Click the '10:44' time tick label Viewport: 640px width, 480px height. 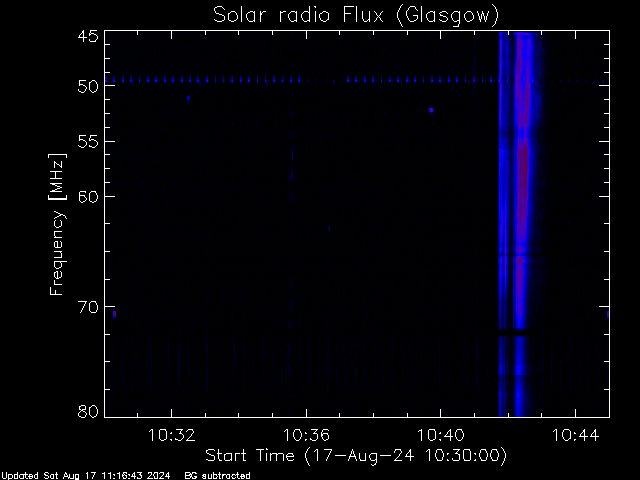575,435
